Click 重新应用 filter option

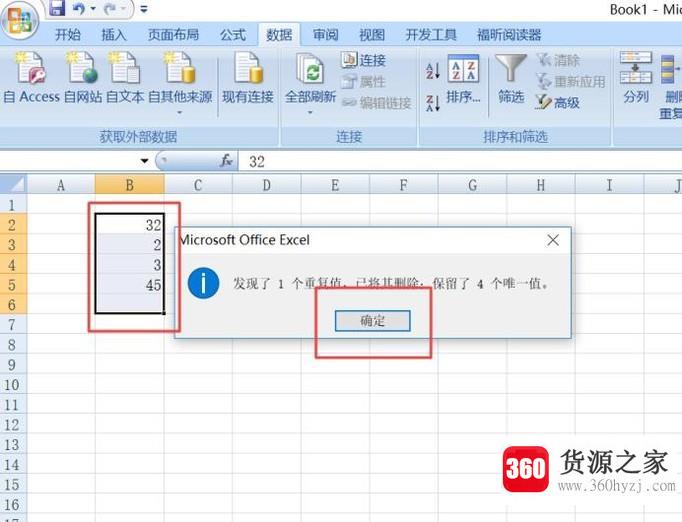pyautogui.click(x=571, y=81)
